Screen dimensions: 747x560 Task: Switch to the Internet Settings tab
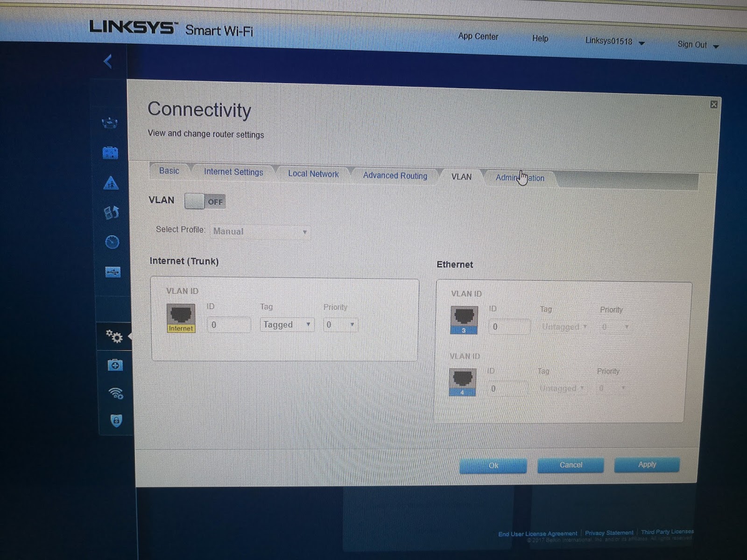point(233,172)
